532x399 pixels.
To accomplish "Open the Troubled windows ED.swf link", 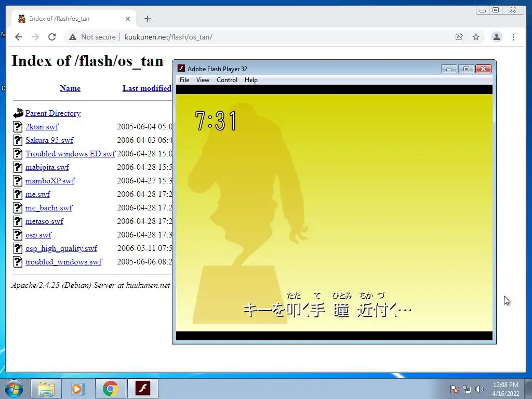I will click(70, 154).
